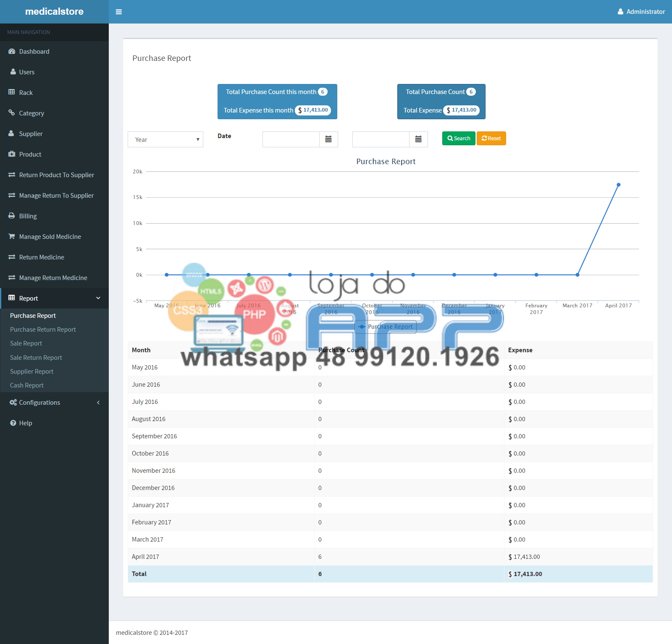Screen dimensions: 672x644
Task: Click the Help question mark icon
Action: pyautogui.click(x=13, y=423)
